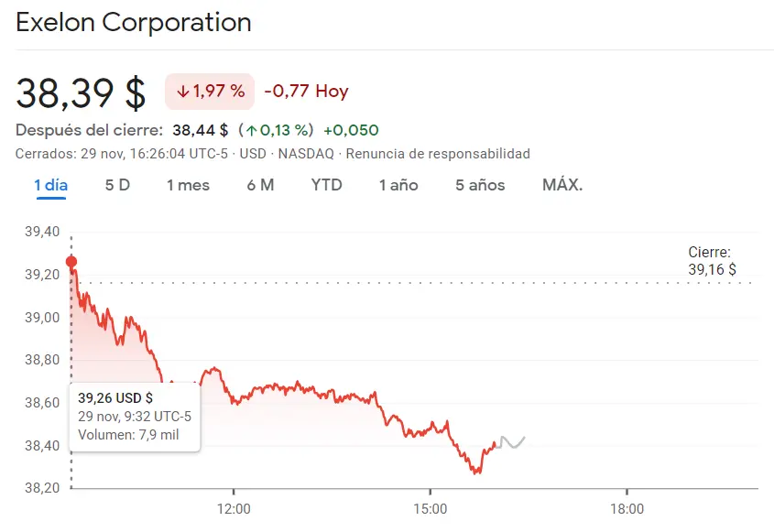This screenshot has height=532, width=774.
Task: Click the -1,97 % change badge
Action: tap(210, 92)
